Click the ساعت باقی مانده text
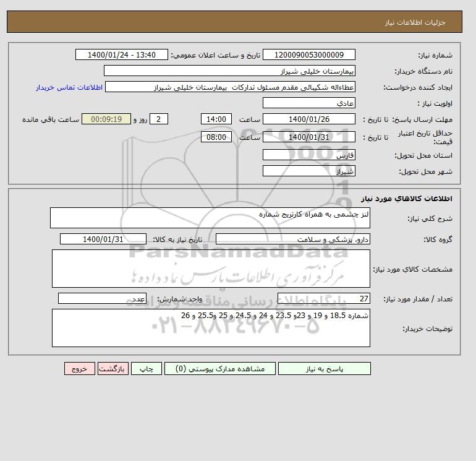This screenshot has height=461, width=476. coord(51,119)
